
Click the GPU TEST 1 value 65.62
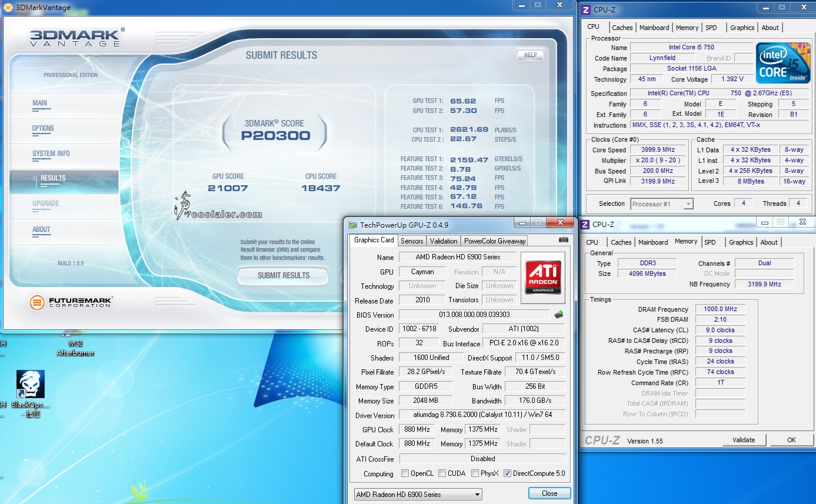tap(464, 101)
